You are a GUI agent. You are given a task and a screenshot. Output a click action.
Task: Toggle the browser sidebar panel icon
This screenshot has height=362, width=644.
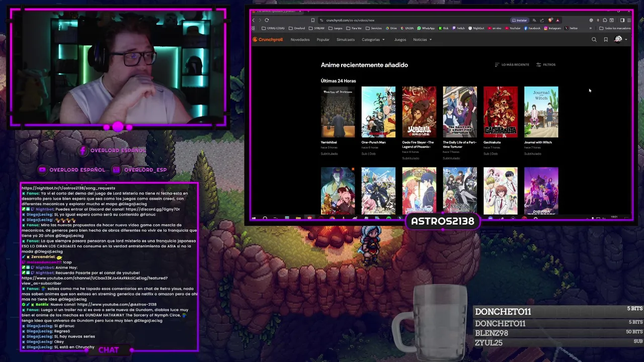(622, 20)
